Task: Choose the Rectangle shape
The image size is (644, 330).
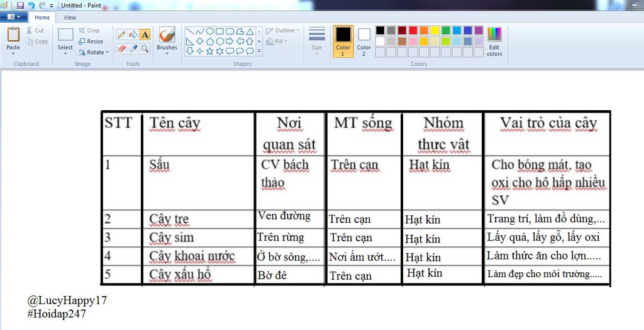Action: [219, 31]
